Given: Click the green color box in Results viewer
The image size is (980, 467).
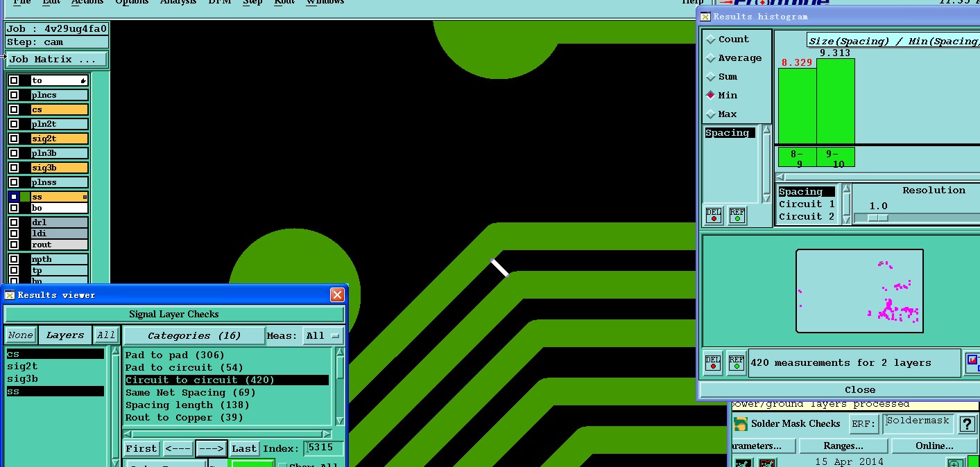Looking at the screenshot, I should point(252,463).
